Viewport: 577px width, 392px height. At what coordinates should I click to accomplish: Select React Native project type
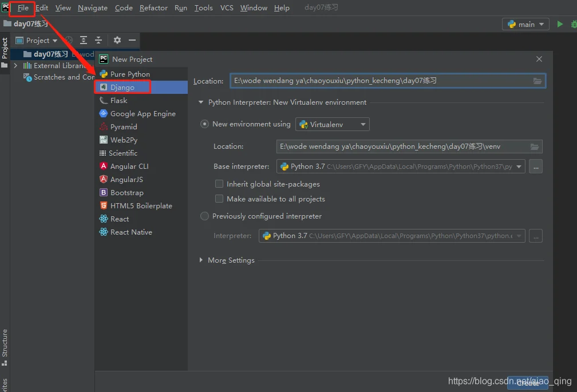(141, 232)
